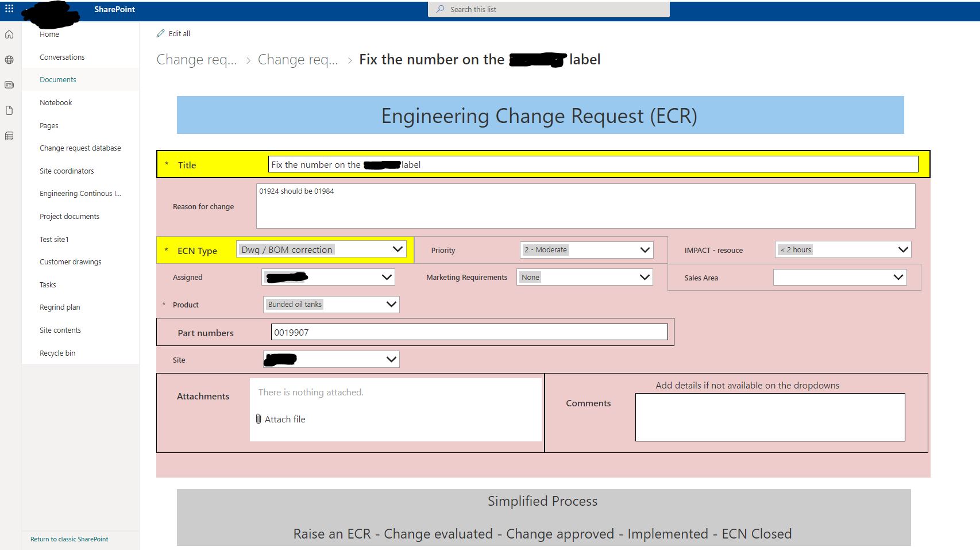Click the globe icon in the left rail
The height and width of the screenshot is (550, 980).
click(9, 60)
